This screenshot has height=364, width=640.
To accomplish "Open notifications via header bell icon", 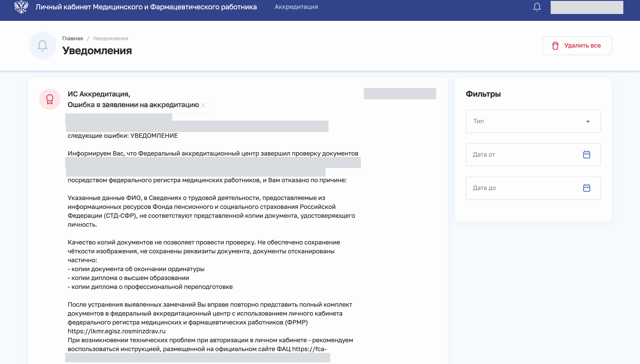I will pos(537,7).
